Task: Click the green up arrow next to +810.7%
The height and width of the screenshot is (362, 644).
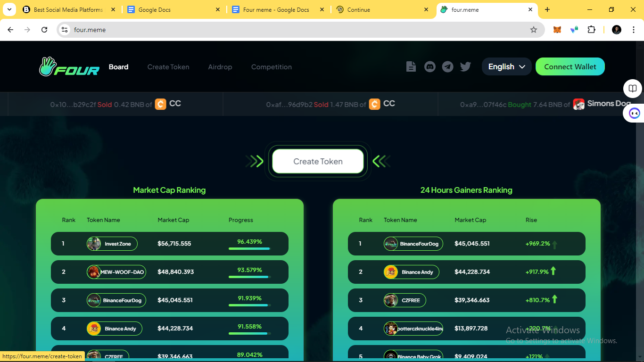Action: pyautogui.click(x=555, y=299)
